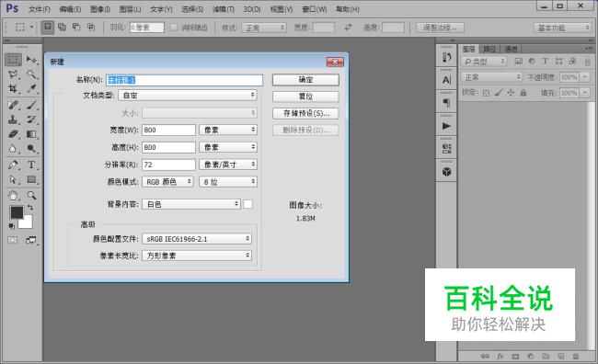Select the Crop tool
This screenshot has width=598, height=364.
(13, 88)
